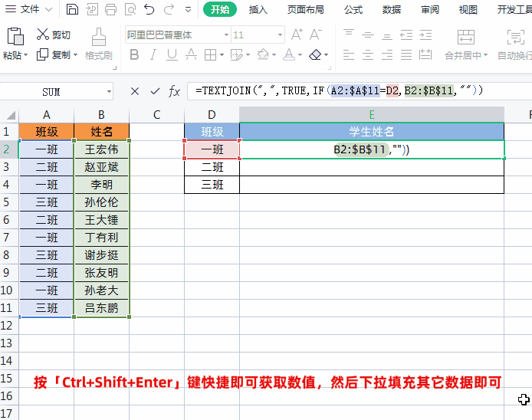Open the font size dropdown
The width and height of the screenshot is (532, 420).
pos(280,35)
